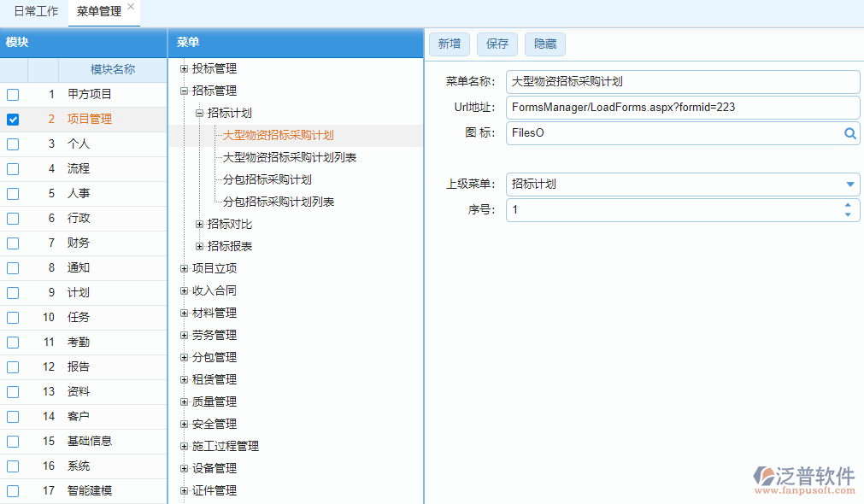Click the 序号 stepper up arrow
Image resolution: width=864 pixels, height=504 pixels.
[x=847, y=205]
